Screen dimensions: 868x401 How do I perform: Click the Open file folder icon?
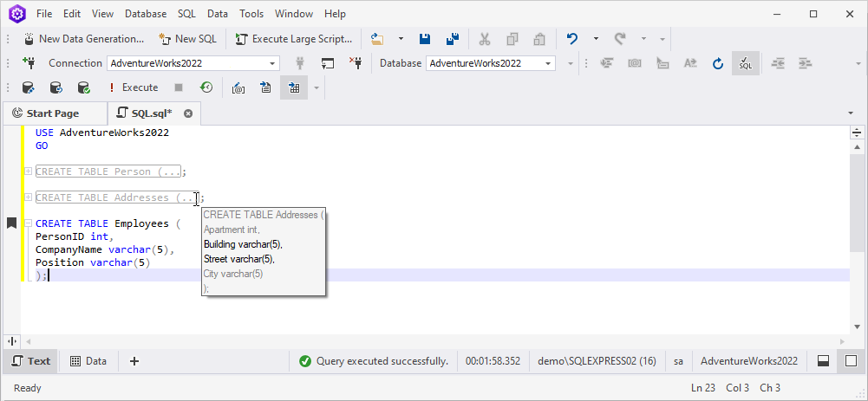[377, 39]
